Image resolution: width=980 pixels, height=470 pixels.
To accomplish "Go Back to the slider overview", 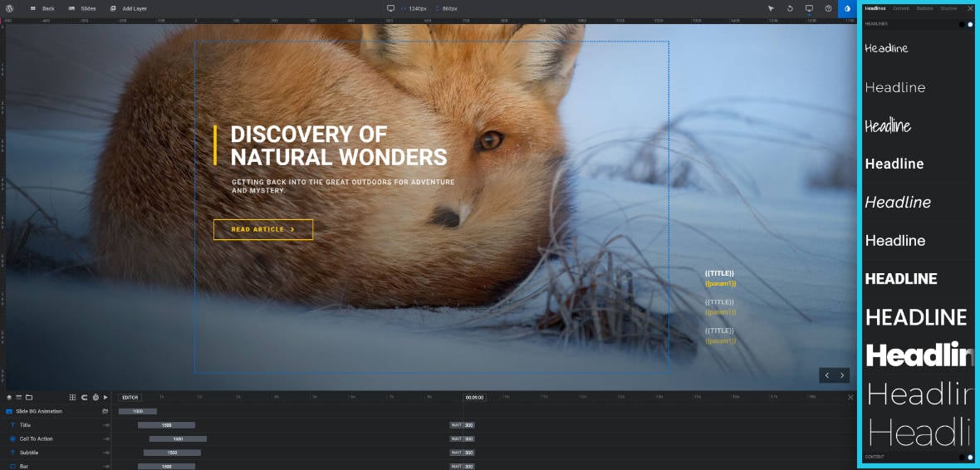I will click(x=42, y=9).
